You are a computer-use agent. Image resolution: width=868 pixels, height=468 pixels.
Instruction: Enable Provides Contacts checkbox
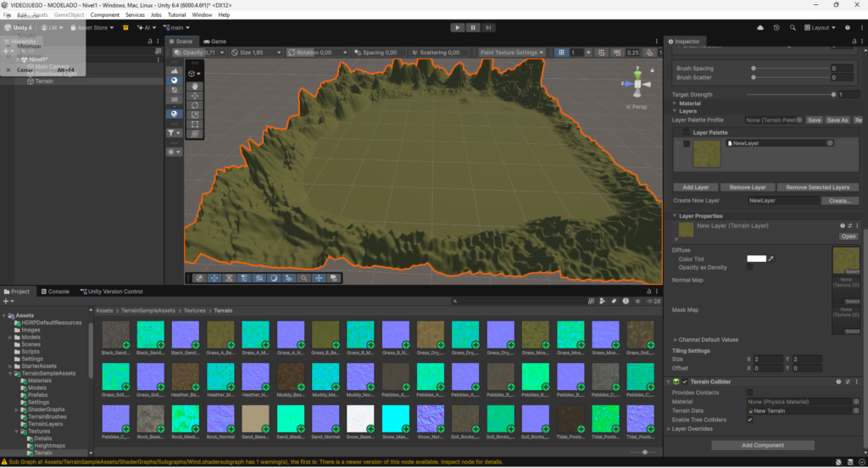pyautogui.click(x=749, y=393)
